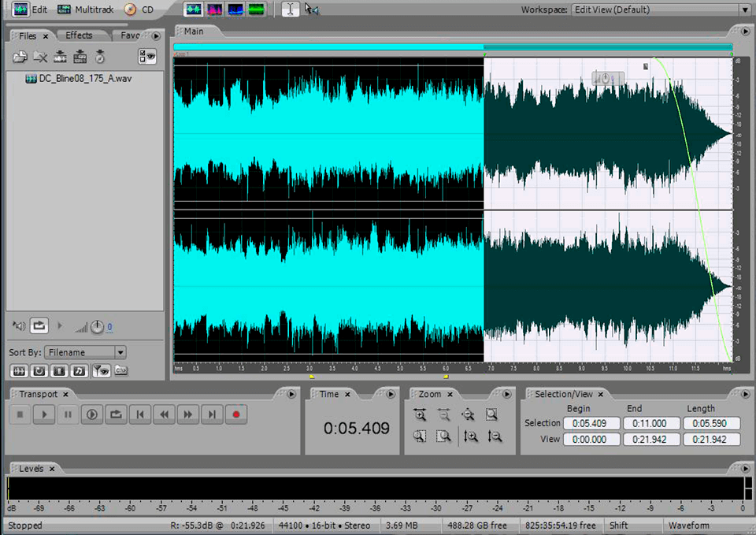Image resolution: width=756 pixels, height=535 pixels.
Task: Open the Zoom panel flyout menu
Action: 507,394
